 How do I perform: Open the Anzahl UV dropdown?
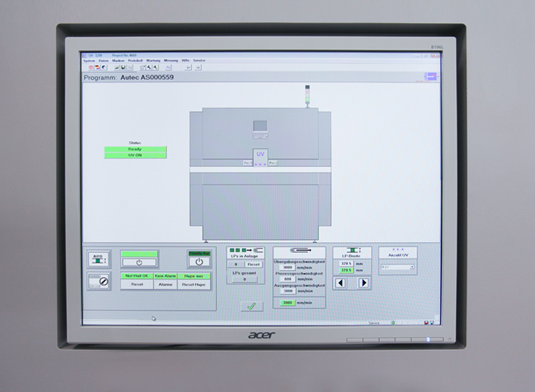tap(397, 267)
